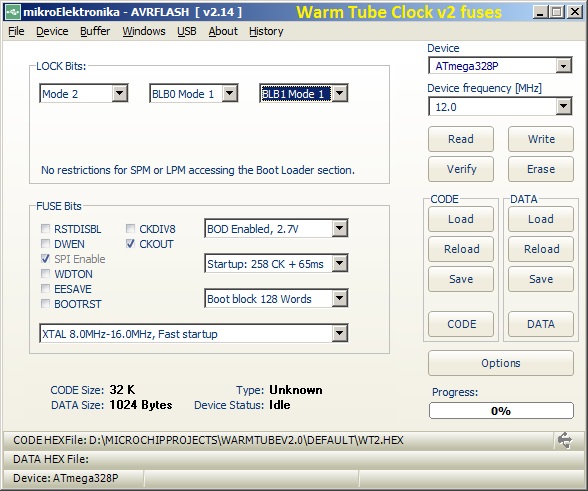Click the Write button
588x491 pixels.
[x=541, y=139]
